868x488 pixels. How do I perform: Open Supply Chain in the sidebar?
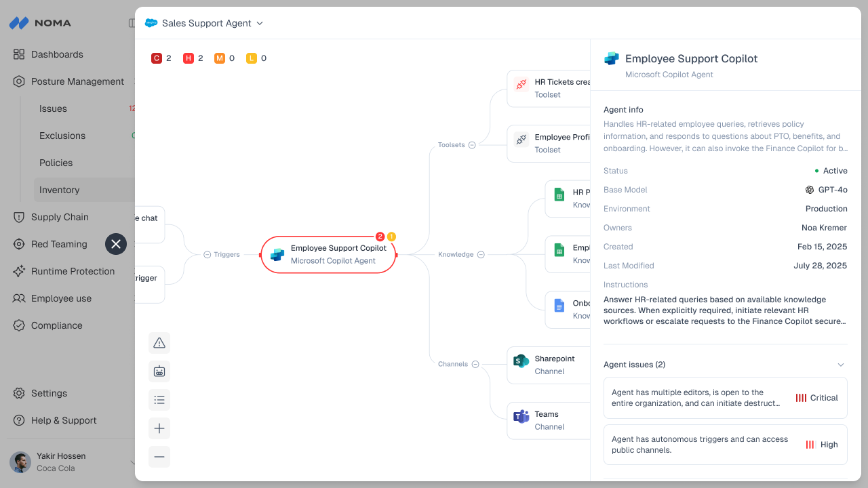click(x=60, y=217)
